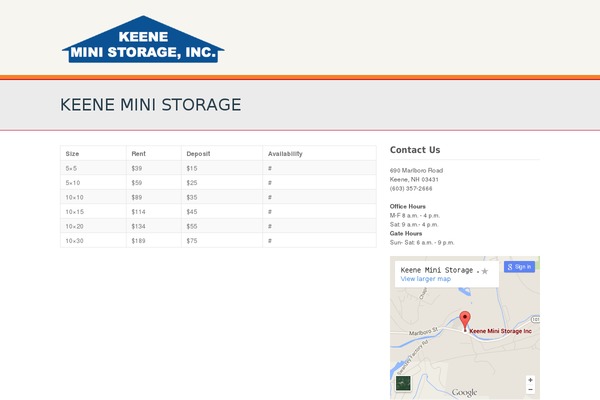Click the Marlboro St road label on map
Image resolution: width=600 pixels, height=400 pixels.
click(423, 331)
